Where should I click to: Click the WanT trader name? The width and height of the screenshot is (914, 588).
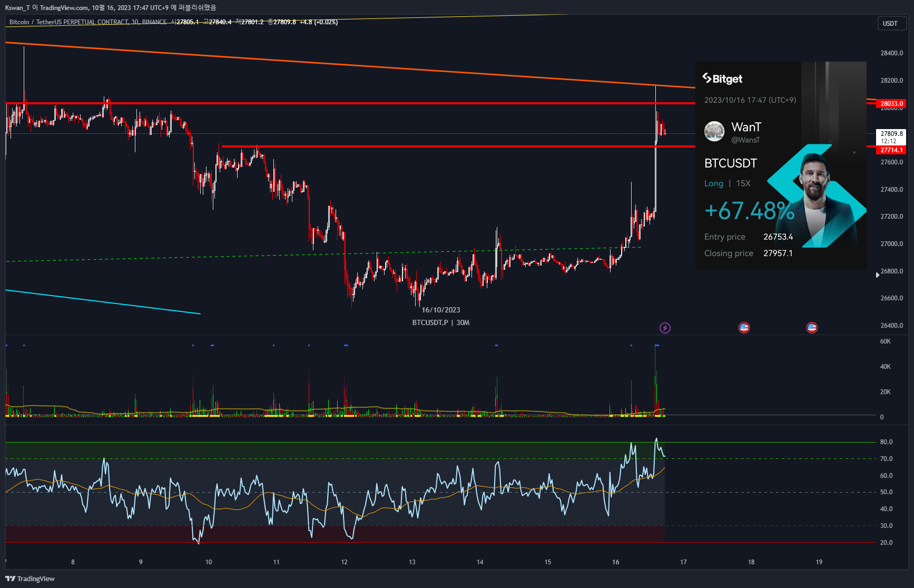click(746, 127)
